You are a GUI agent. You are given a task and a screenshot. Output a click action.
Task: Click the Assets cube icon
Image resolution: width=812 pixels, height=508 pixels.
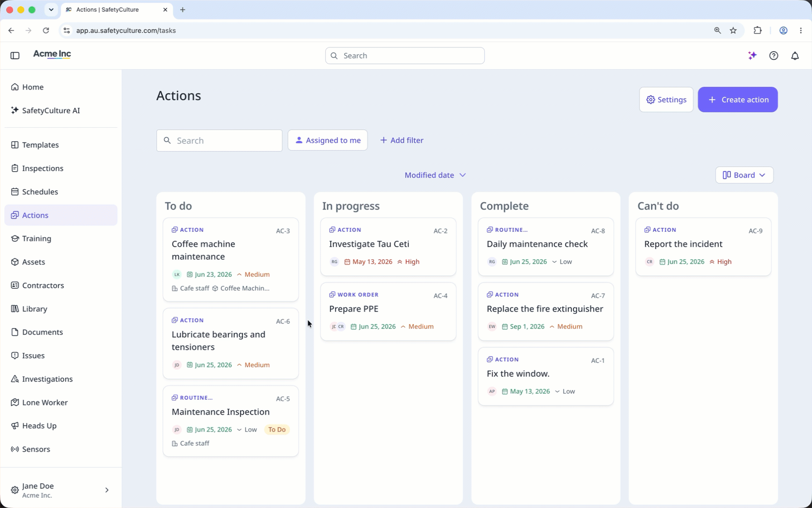[15, 262]
